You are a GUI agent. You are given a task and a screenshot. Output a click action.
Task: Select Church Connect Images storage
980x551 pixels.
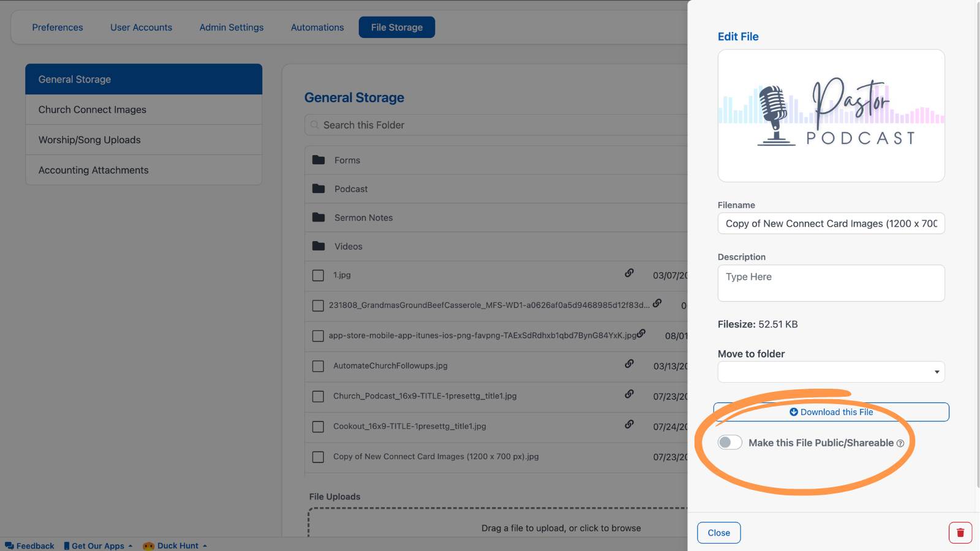[x=144, y=110]
